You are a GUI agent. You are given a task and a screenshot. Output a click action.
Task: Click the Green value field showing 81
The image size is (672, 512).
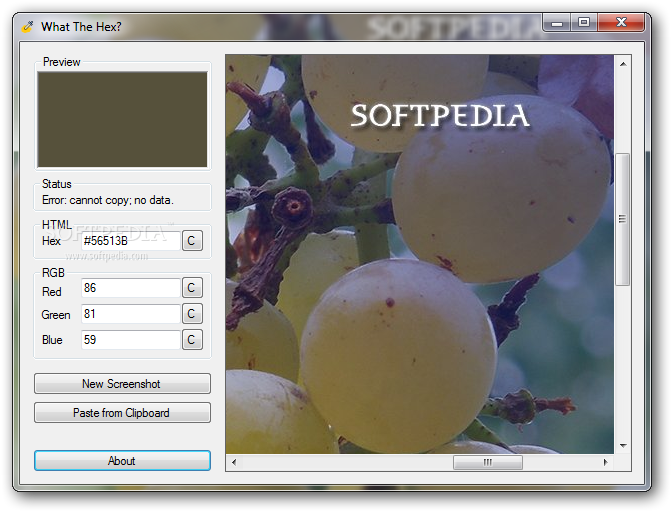click(131, 314)
